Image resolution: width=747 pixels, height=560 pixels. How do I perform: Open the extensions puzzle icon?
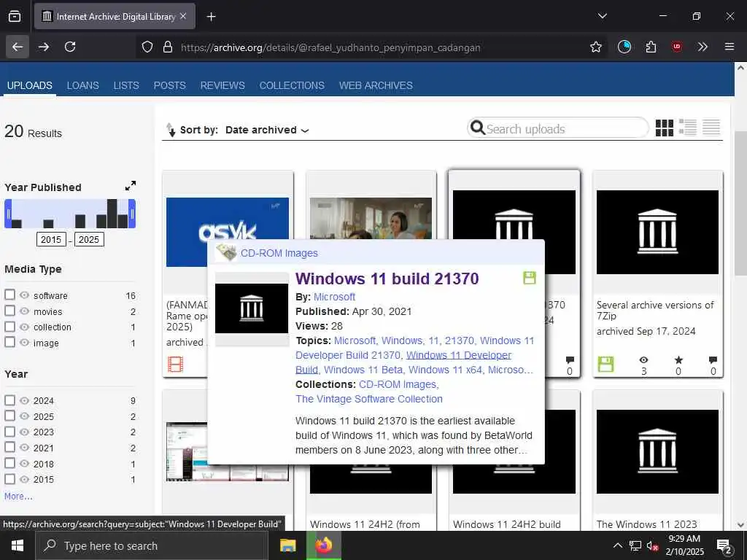651,47
